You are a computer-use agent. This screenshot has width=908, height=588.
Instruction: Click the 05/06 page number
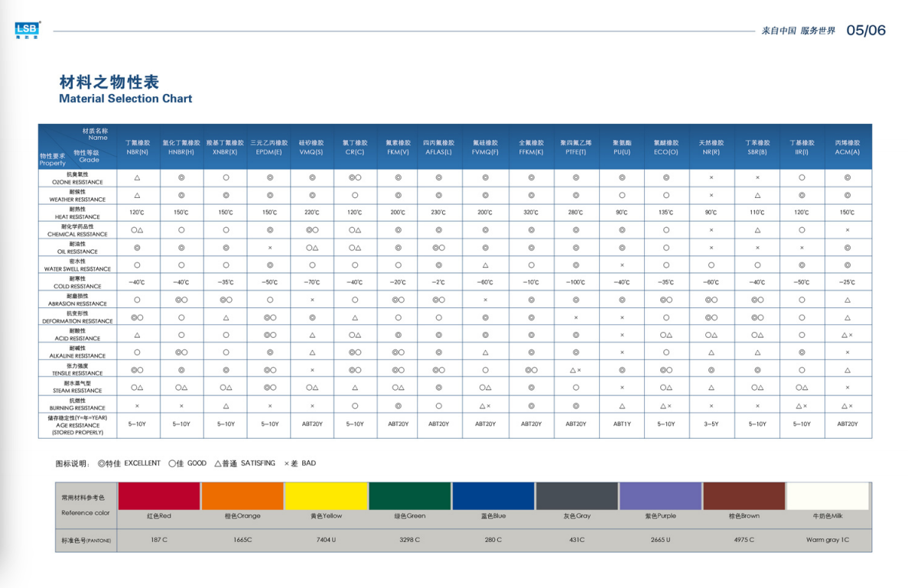(865, 31)
